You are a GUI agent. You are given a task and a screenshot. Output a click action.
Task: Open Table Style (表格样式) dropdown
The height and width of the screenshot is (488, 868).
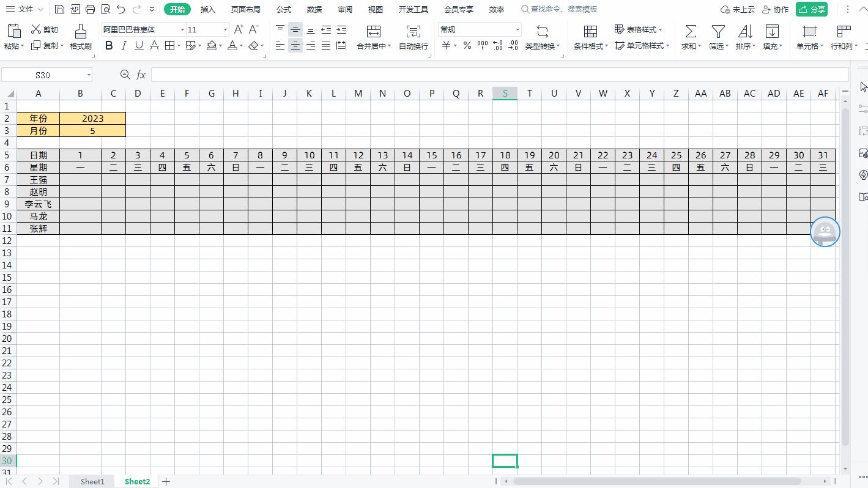pos(639,29)
